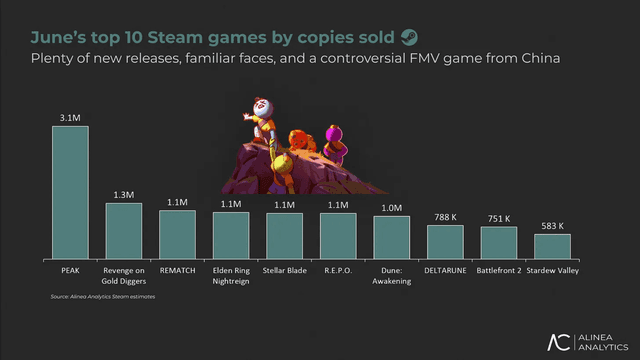Select the DELTARUNE bar
640x360 pixels.
coord(445,242)
